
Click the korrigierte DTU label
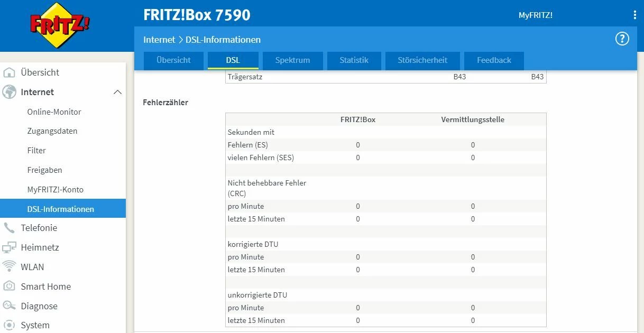(x=253, y=244)
